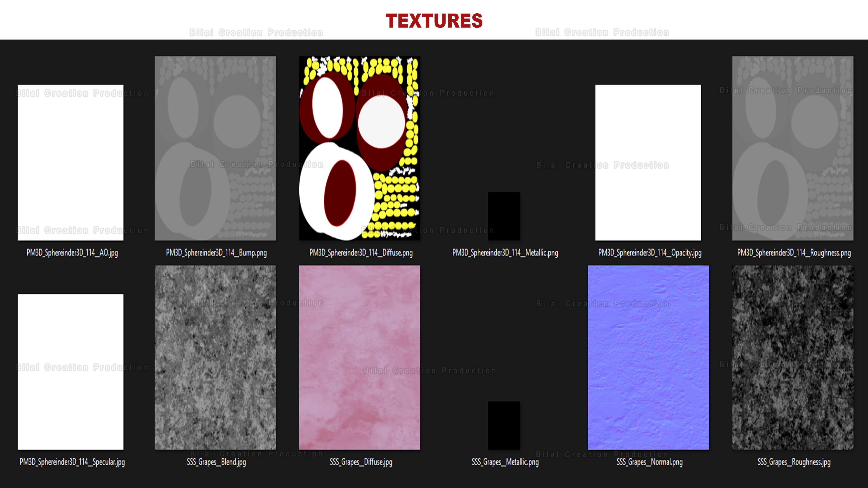Click the PM3D_Sphereinder3D_114_Specular.jpg filename label
The width and height of the screenshot is (868, 488).
point(72,462)
